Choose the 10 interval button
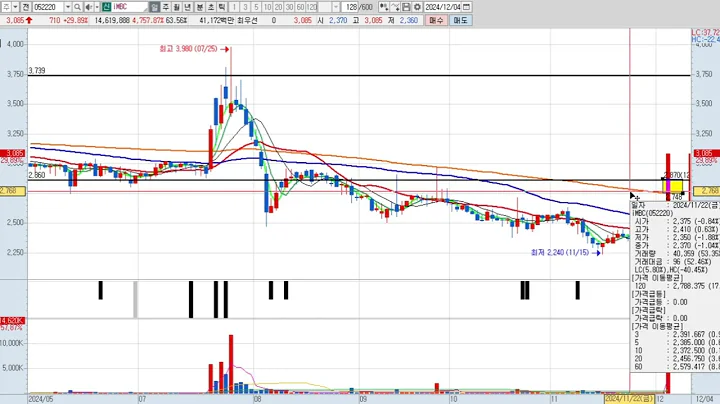The width and height of the screenshot is (720, 404). 267,7
